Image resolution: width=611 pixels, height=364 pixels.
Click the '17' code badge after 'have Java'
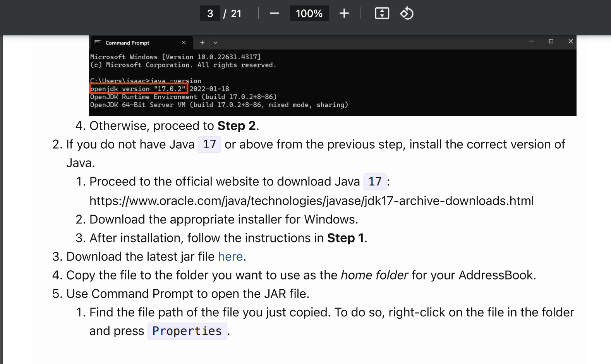(209, 144)
